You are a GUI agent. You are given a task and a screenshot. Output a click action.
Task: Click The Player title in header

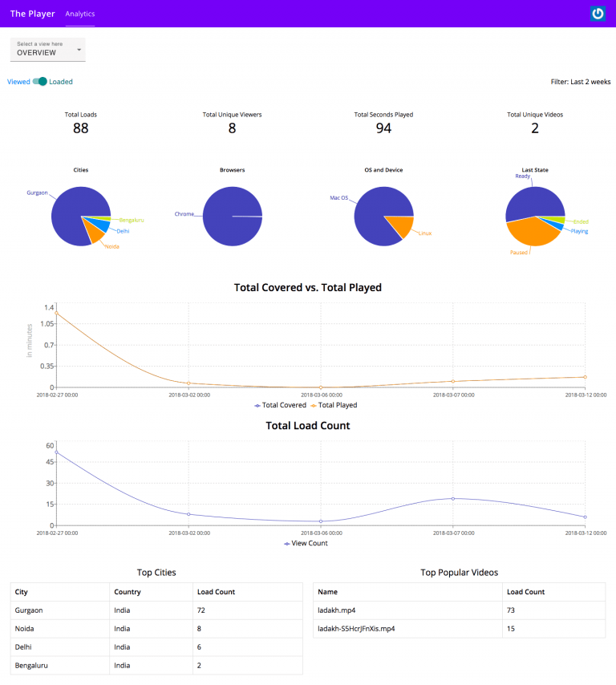(x=32, y=14)
